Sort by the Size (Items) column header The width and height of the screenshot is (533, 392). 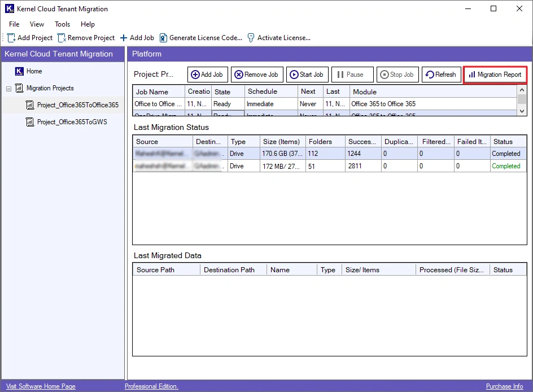(281, 142)
